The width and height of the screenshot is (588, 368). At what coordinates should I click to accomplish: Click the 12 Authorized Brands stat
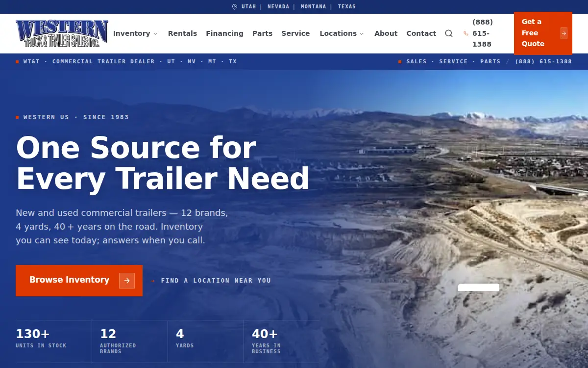coord(130,342)
